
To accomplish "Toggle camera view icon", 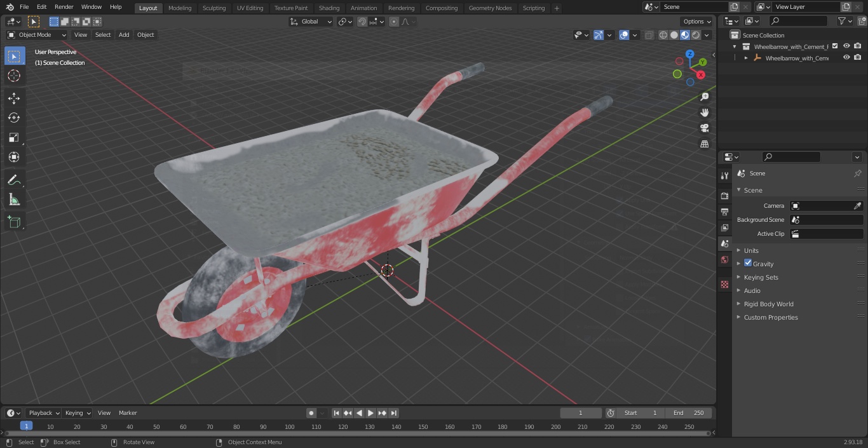I will [704, 128].
